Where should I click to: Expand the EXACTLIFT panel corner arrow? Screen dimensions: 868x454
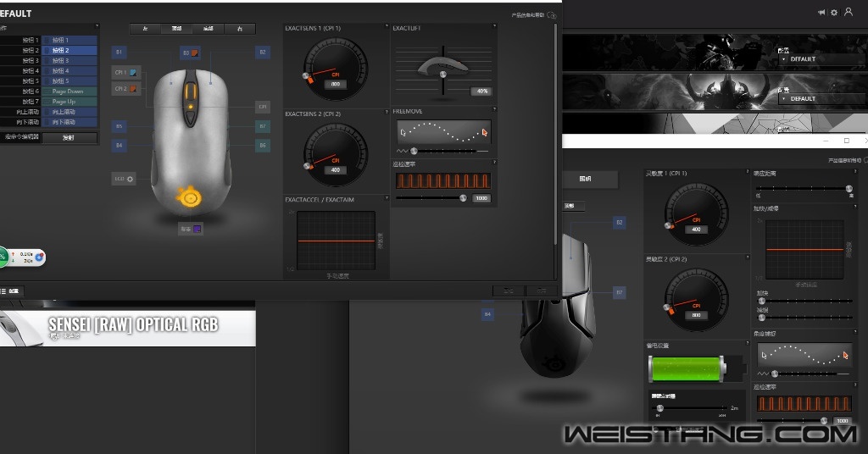click(x=494, y=25)
